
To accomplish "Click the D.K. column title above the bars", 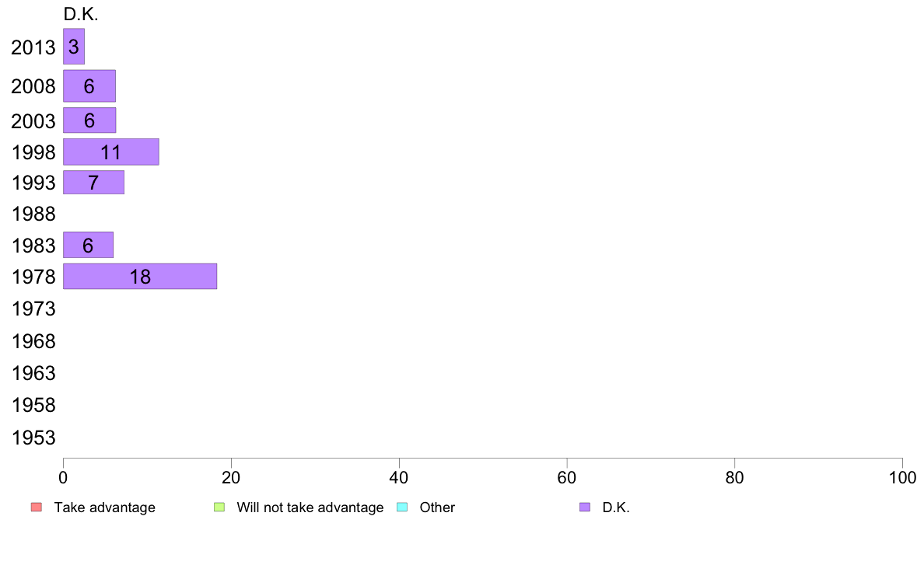I will coord(81,15).
